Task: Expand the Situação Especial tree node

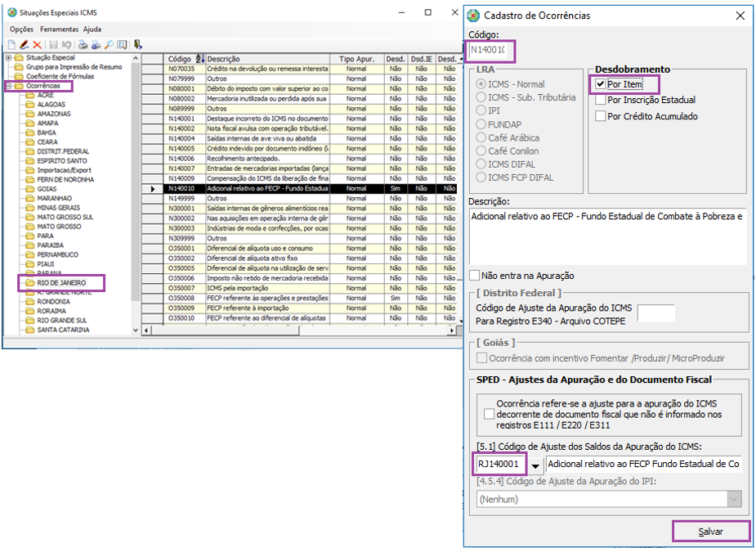Action: click(8, 58)
